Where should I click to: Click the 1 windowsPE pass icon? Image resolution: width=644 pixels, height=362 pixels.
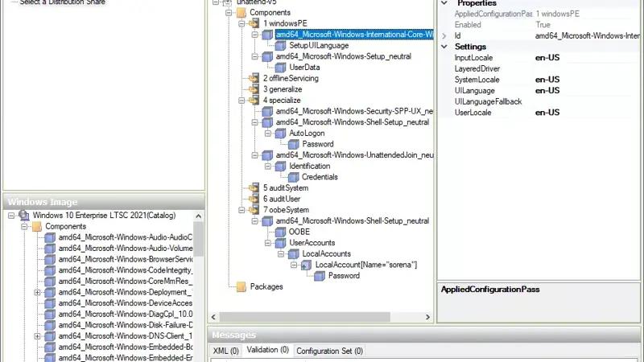click(x=254, y=23)
